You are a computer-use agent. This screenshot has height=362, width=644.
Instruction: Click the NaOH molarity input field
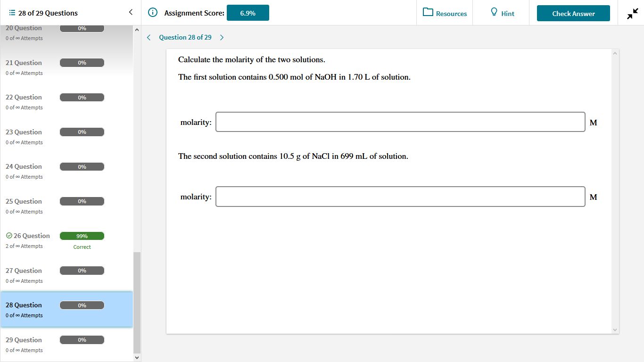pos(400,122)
